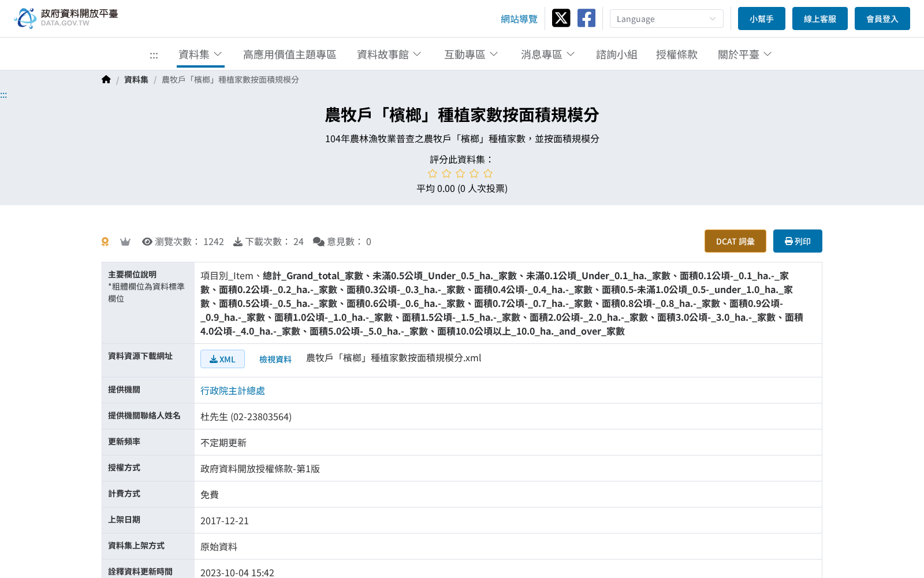Click the dotted anchor icon at page left edge
Screen dimensions: 924x578
[3, 95]
